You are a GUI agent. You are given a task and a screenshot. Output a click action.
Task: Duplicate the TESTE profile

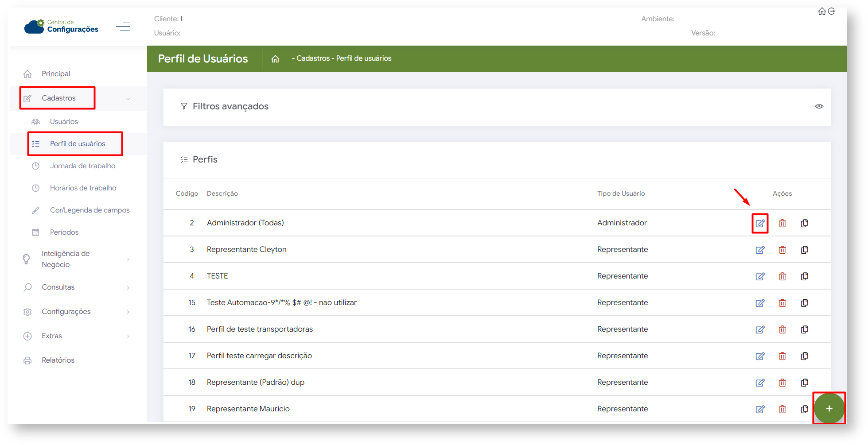coord(804,276)
